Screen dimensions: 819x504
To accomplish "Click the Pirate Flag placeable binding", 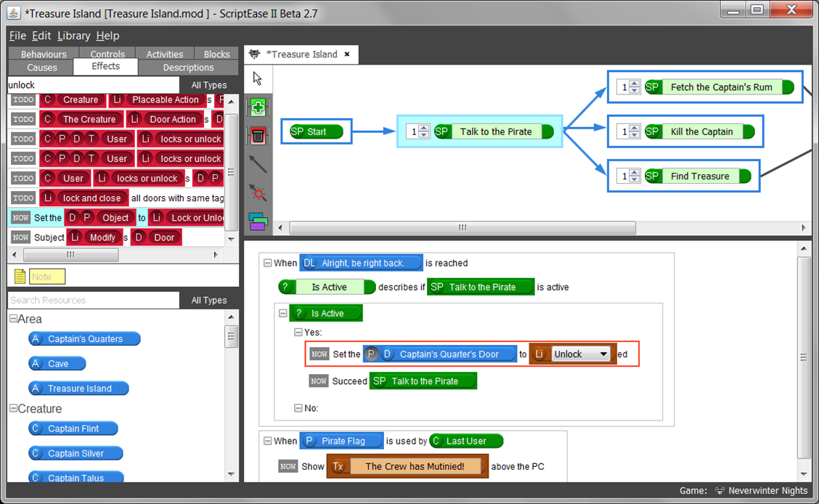I will tap(341, 441).
